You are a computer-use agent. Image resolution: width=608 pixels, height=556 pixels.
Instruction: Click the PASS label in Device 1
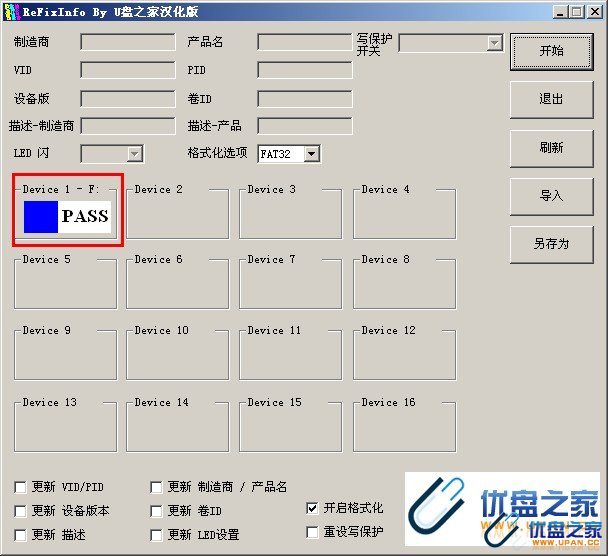pos(84,216)
